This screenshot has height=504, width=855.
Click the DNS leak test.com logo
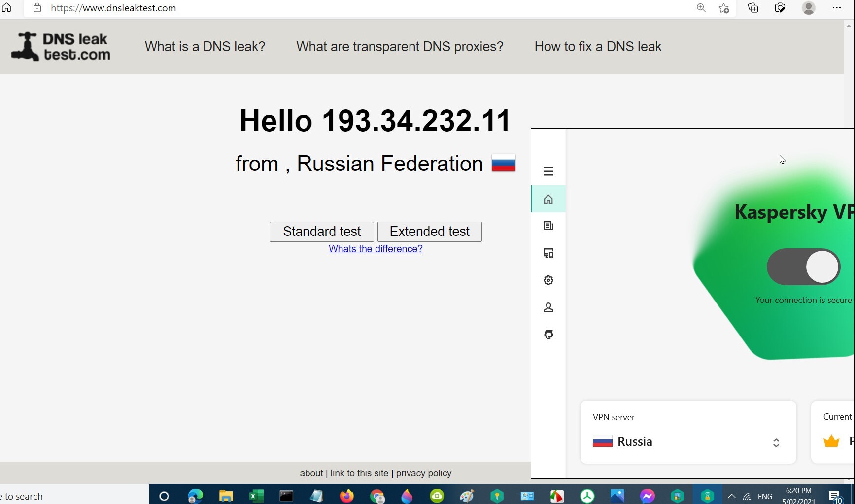(61, 47)
